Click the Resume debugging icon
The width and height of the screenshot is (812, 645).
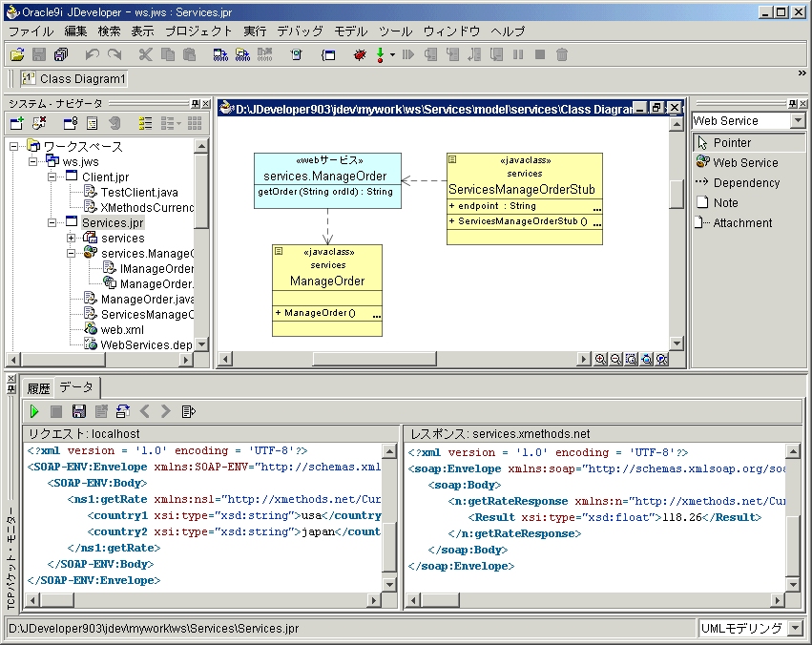click(x=408, y=54)
